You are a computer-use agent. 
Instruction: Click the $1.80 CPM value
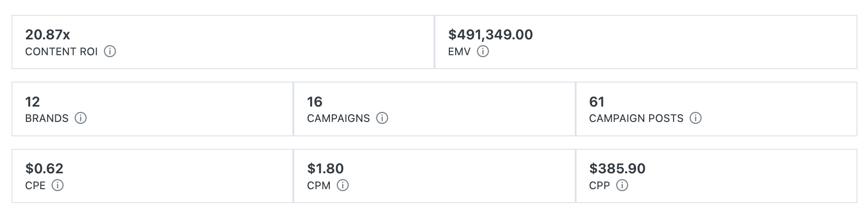325,169
